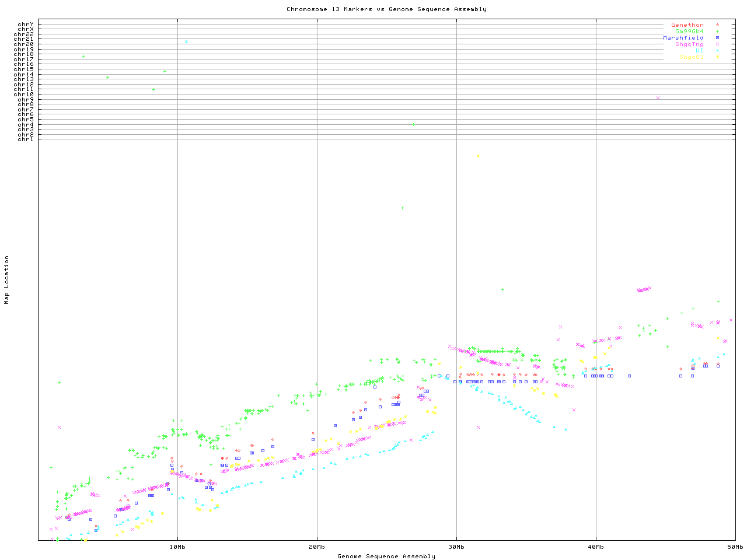Select the ShgcTng legend label

pyautogui.click(x=689, y=44)
